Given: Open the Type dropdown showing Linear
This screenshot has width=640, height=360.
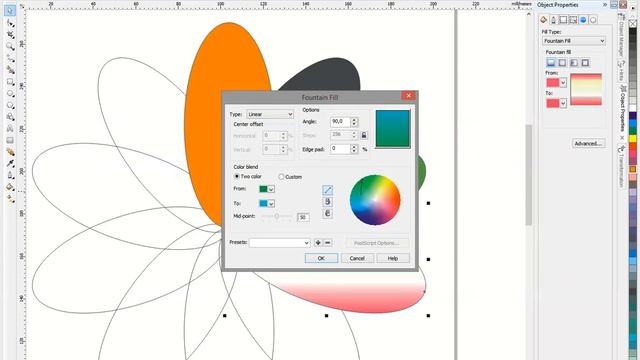Looking at the screenshot, I should click(270, 114).
